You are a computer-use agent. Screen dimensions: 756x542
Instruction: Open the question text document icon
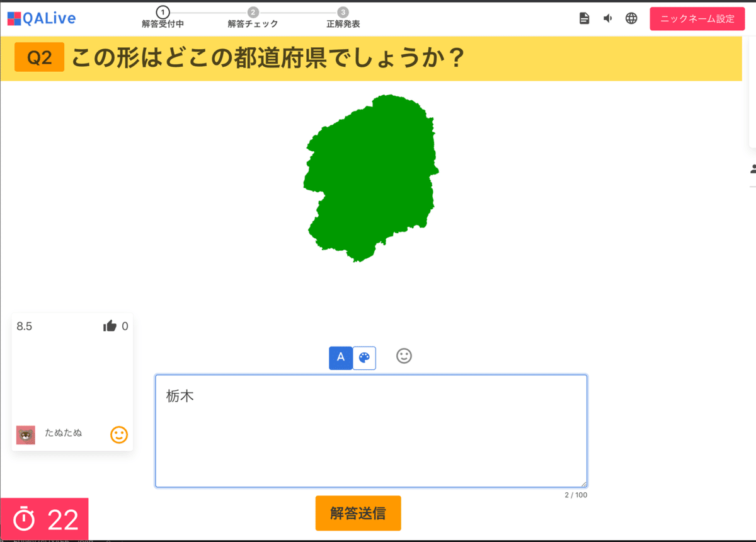click(584, 18)
